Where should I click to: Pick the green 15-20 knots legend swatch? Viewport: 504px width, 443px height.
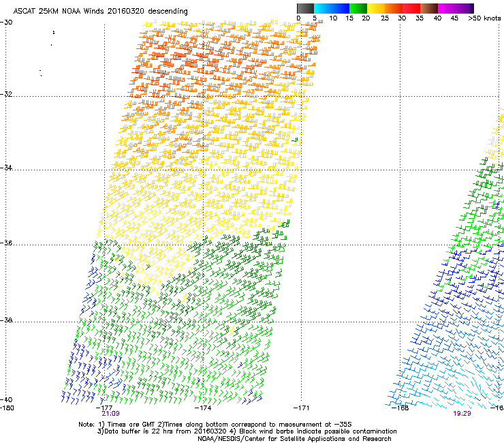point(358,8)
